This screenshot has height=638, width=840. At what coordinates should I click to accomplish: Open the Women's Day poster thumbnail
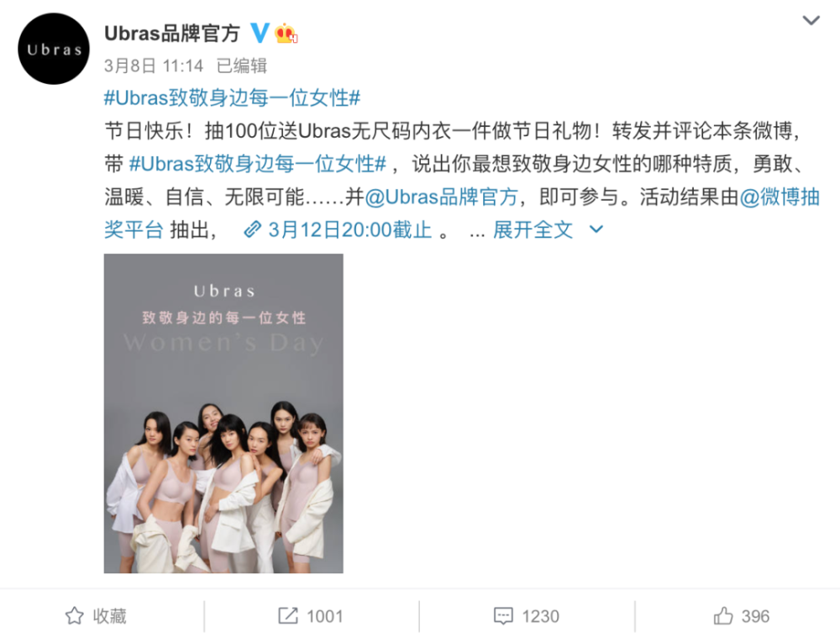point(223,414)
